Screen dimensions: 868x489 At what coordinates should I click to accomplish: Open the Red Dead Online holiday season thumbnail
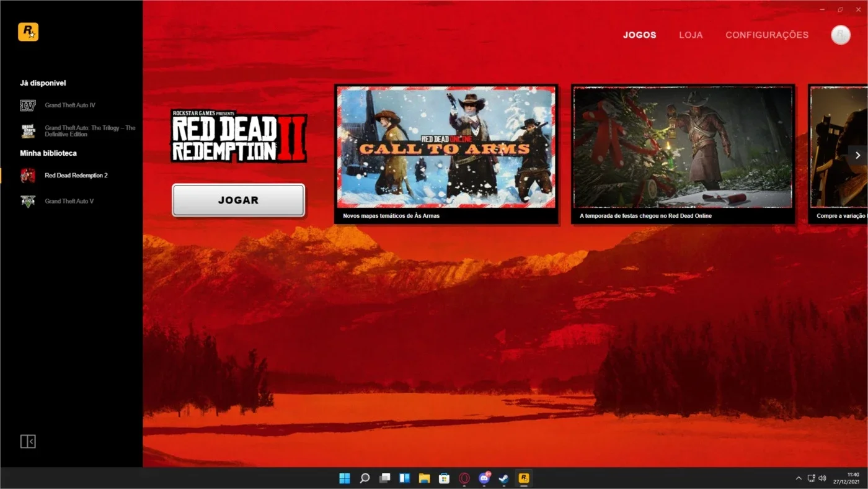pos(683,147)
